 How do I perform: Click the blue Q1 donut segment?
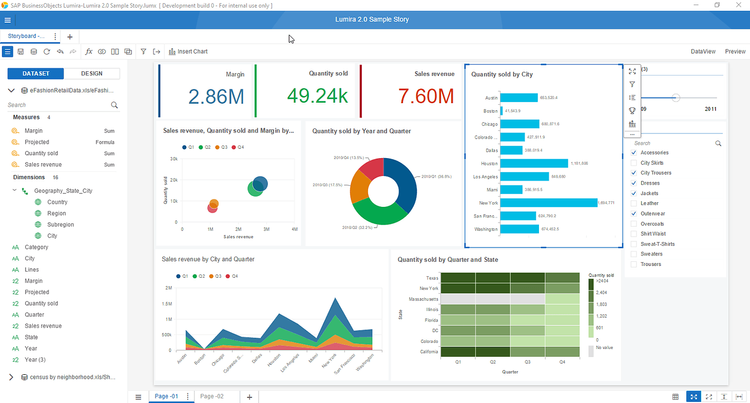pyautogui.click(x=405, y=182)
